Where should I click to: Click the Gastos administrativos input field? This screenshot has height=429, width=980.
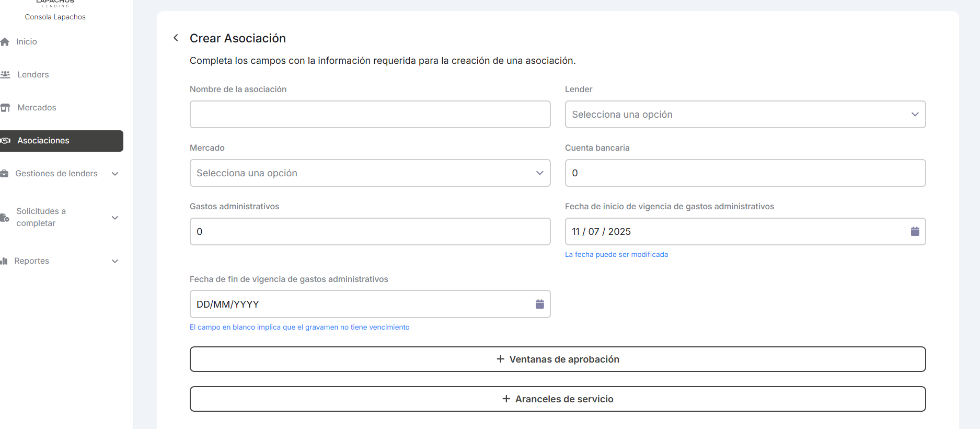click(x=370, y=232)
